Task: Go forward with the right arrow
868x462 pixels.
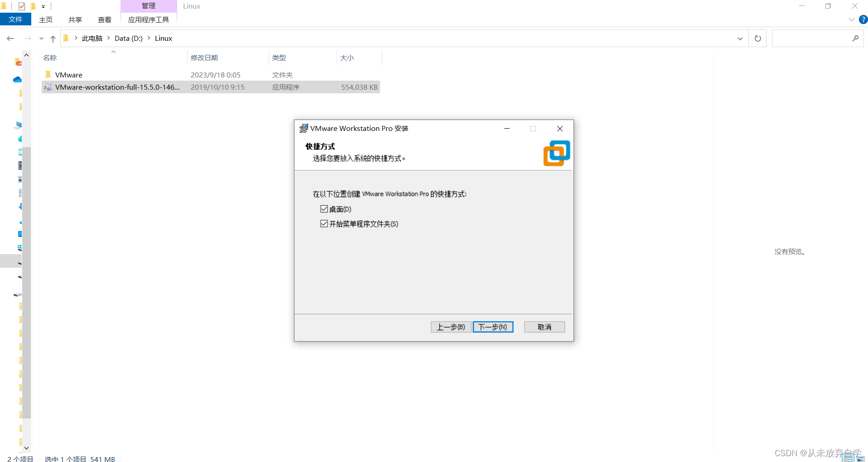Action: (28, 38)
